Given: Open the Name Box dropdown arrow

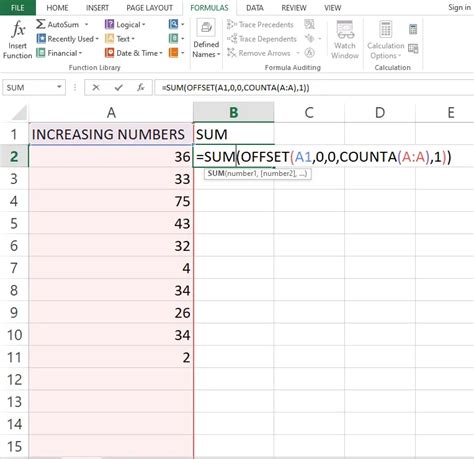Looking at the screenshot, I should 59,87.
